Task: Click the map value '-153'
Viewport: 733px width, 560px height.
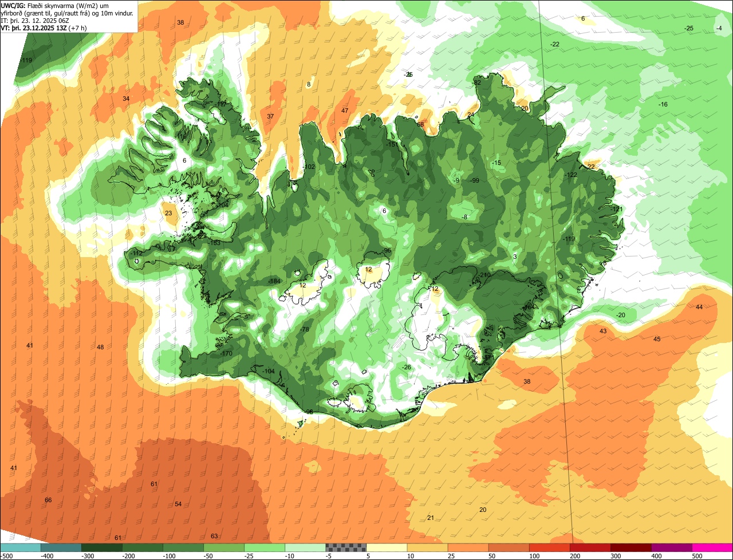Action: 214,243
